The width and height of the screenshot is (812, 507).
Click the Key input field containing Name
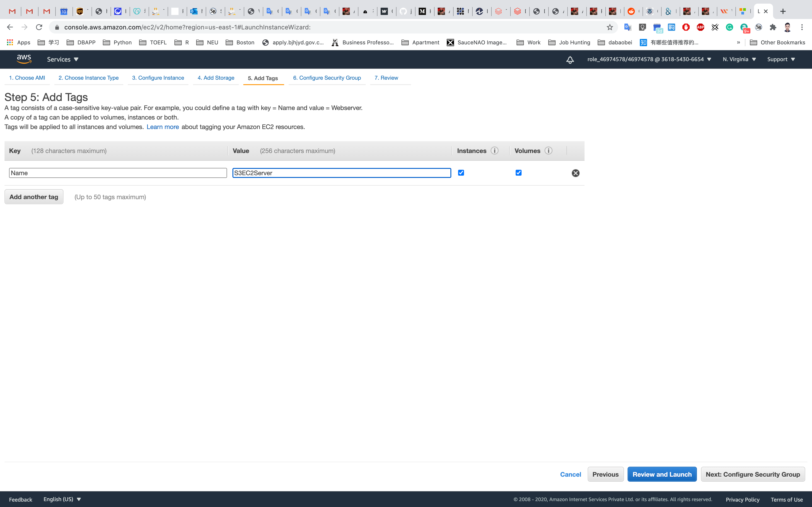coord(118,173)
